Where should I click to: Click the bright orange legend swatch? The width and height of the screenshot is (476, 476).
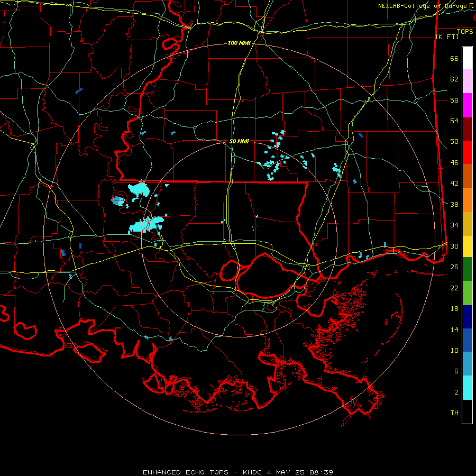click(x=467, y=200)
